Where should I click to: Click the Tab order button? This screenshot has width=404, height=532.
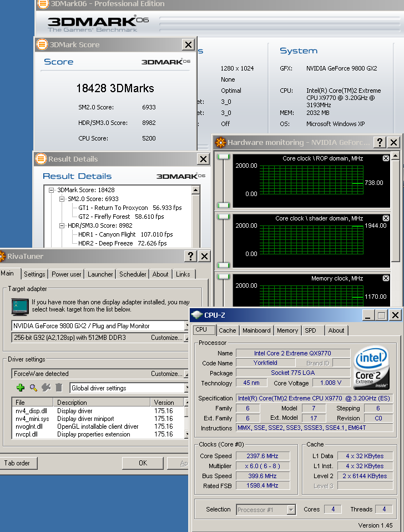(17, 463)
